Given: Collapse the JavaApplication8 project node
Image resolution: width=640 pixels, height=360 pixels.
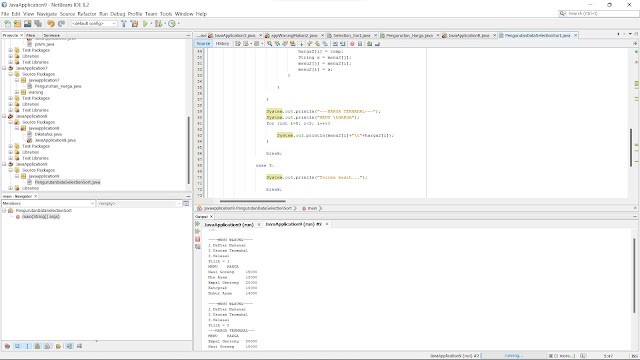Looking at the screenshot, I should 4,116.
